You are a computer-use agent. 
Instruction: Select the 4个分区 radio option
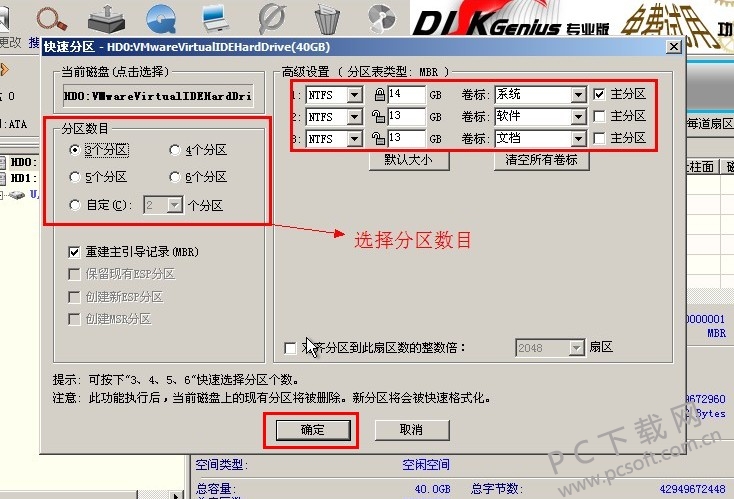pos(175,150)
